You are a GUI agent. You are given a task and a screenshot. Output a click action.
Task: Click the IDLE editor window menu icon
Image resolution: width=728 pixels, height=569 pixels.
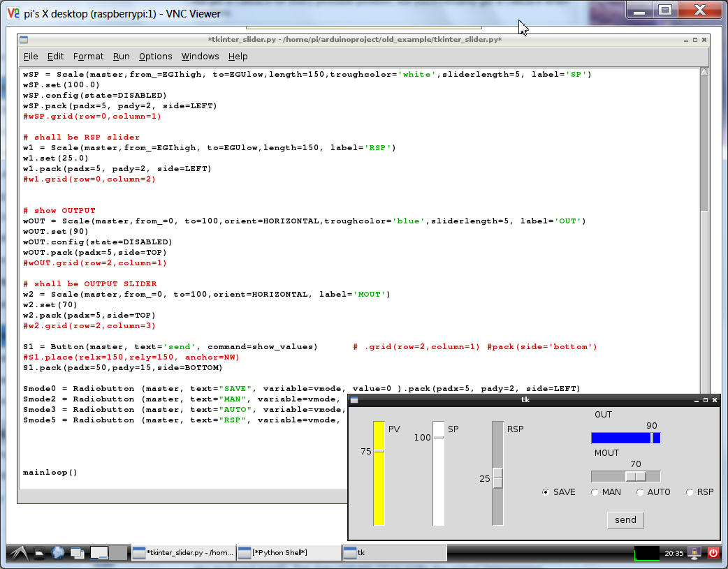click(x=23, y=40)
